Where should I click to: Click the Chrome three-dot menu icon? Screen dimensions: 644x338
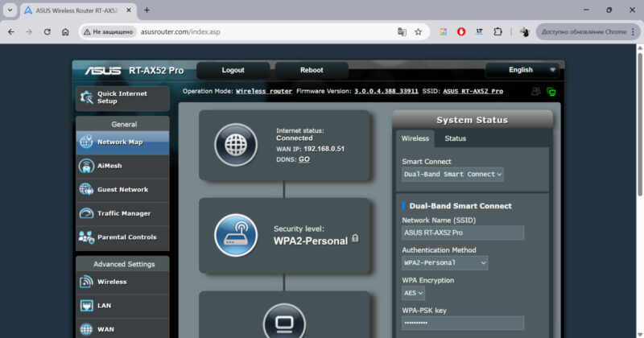pos(634,31)
